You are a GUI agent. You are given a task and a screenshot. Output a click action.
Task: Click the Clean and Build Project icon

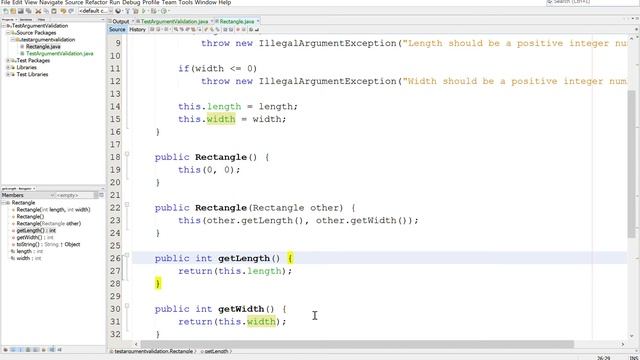point(135,11)
